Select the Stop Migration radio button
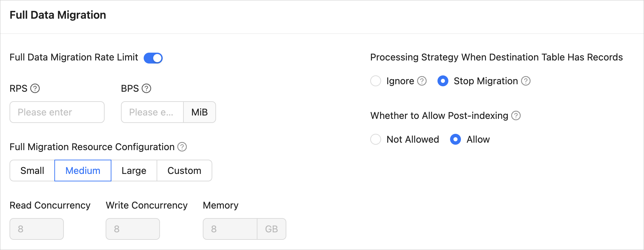Screen dimensions: 644x250 point(443,81)
